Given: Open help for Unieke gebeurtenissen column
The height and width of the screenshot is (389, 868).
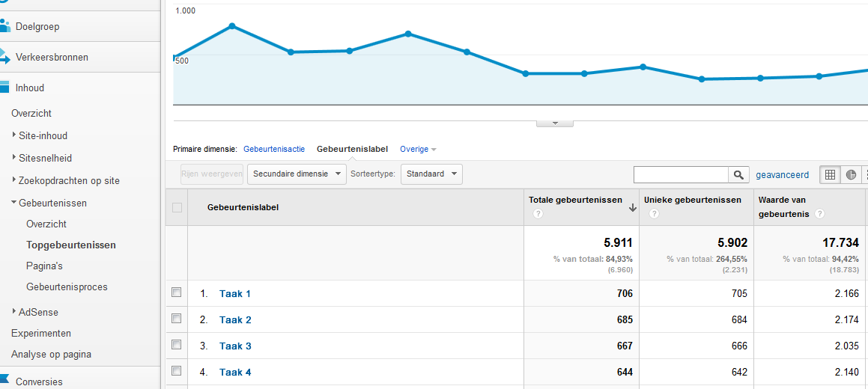Looking at the screenshot, I should pos(654,214).
